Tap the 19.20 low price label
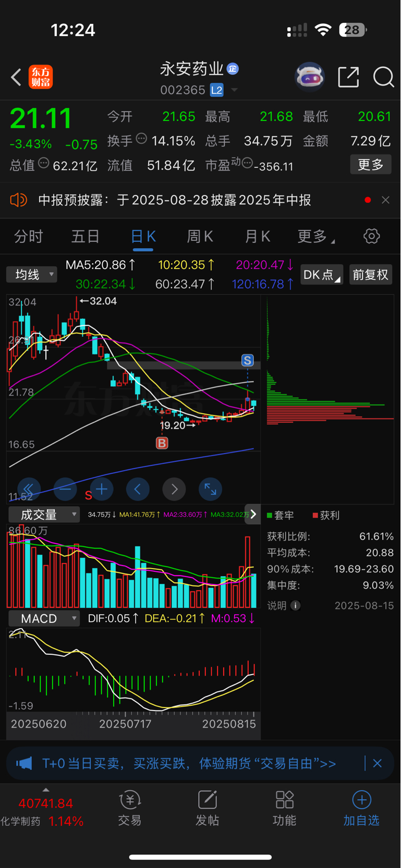Screen dimensions: 401x868 [x=178, y=425]
